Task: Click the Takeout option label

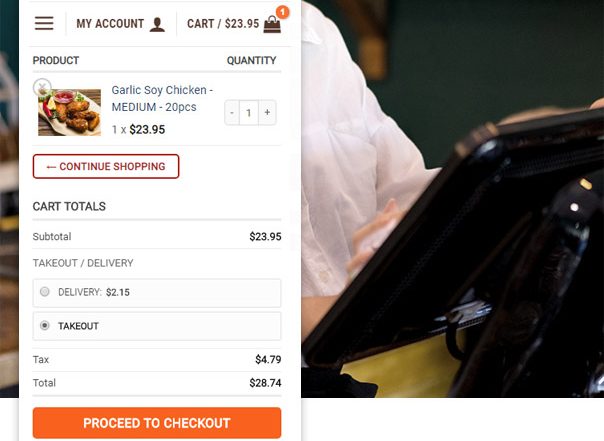Action: [x=78, y=326]
